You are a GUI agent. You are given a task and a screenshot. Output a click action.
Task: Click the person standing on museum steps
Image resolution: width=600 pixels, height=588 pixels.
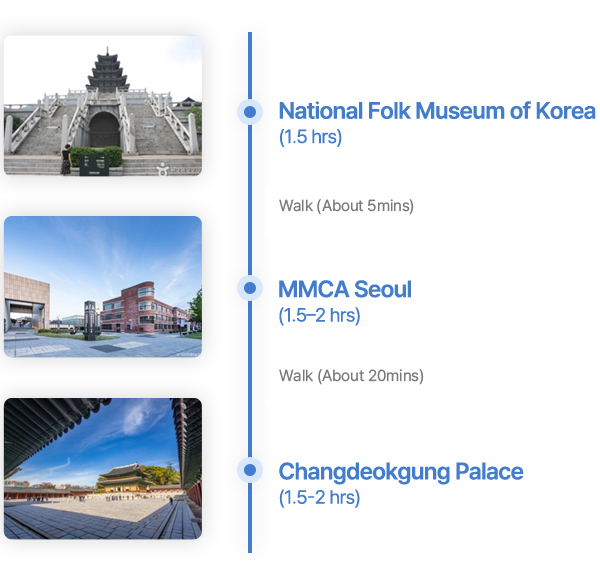coord(66,159)
